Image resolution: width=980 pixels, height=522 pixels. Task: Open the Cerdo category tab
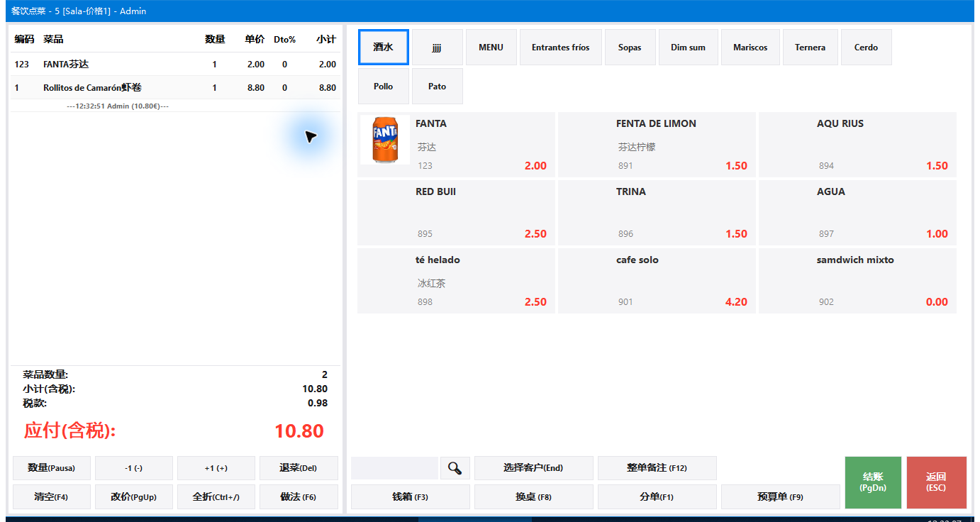point(867,48)
